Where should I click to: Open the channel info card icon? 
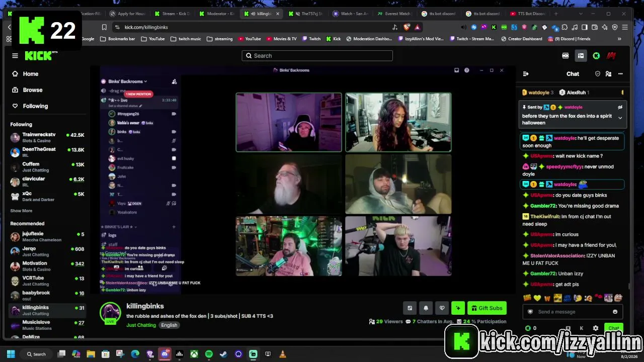click(x=410, y=308)
